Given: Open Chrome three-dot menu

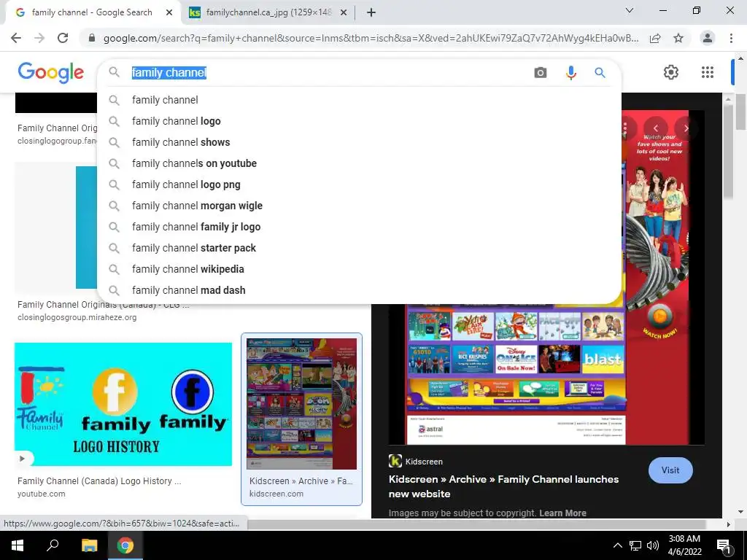Looking at the screenshot, I should (x=731, y=38).
